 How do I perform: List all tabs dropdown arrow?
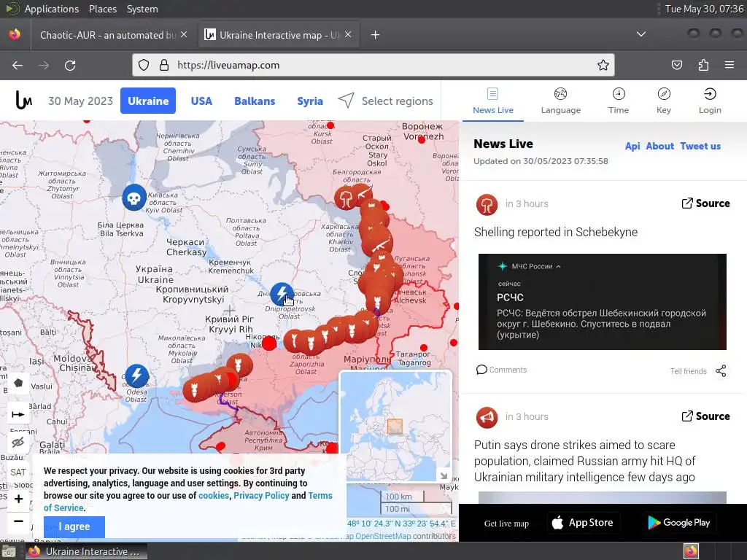pyautogui.click(x=641, y=34)
